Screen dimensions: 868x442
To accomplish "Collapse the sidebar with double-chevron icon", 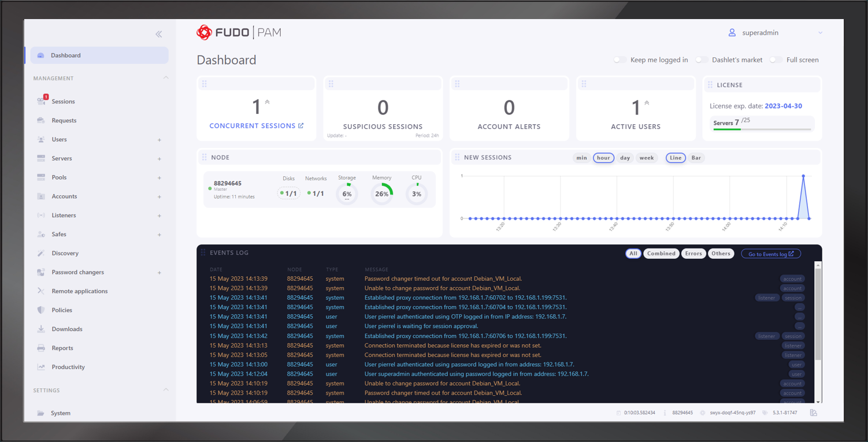I will pyautogui.click(x=159, y=34).
